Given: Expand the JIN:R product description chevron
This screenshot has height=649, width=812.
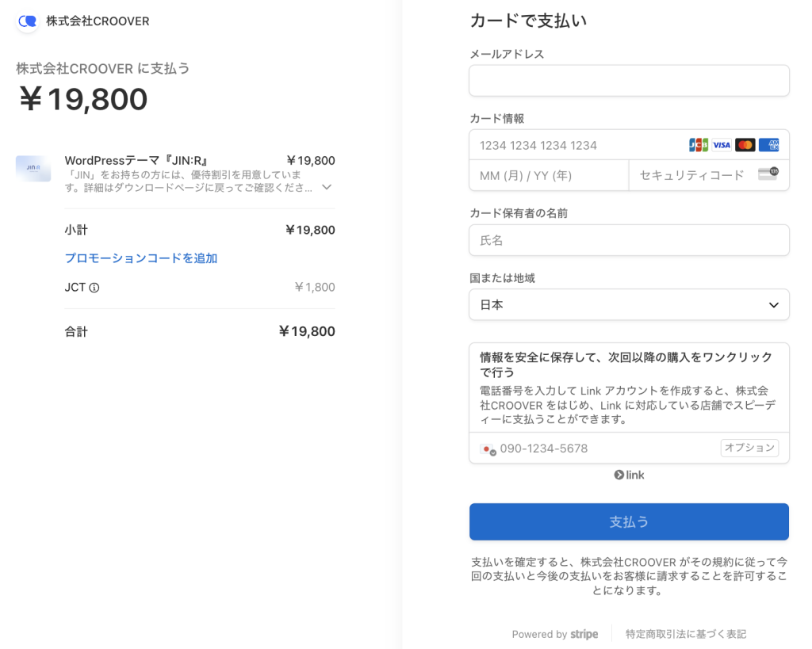Looking at the screenshot, I should pos(326,188).
